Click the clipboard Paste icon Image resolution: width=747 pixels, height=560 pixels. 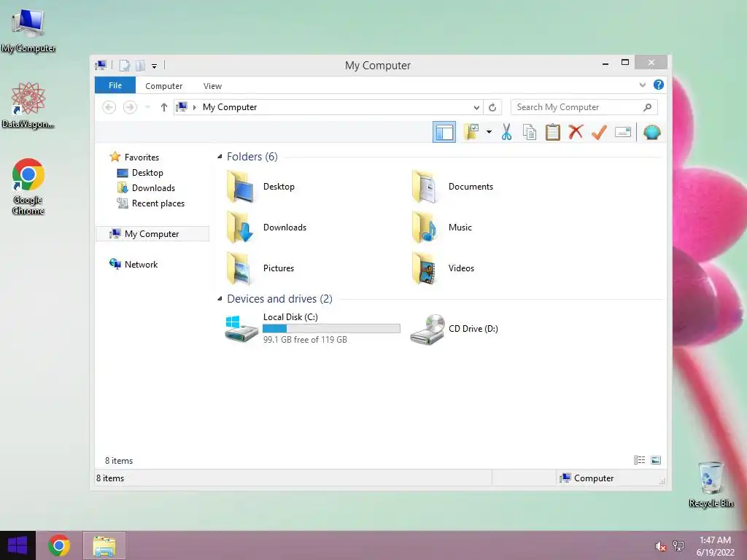553,132
